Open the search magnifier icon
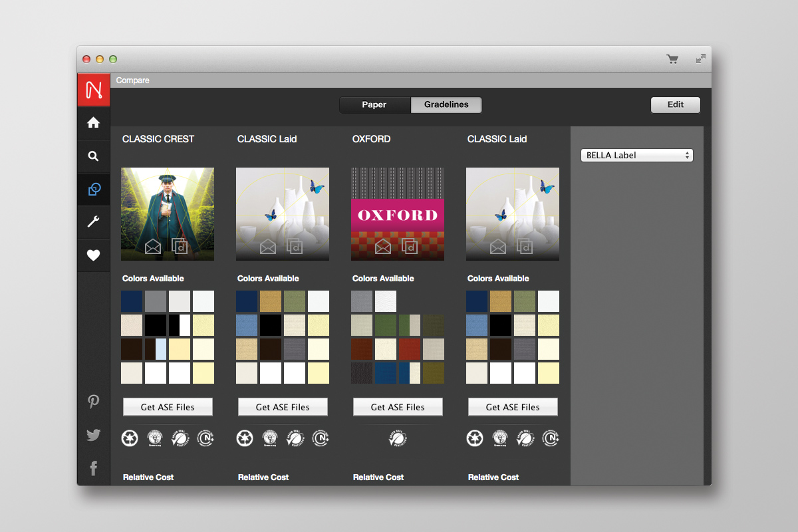Screen dimensions: 798x532 click(93, 156)
